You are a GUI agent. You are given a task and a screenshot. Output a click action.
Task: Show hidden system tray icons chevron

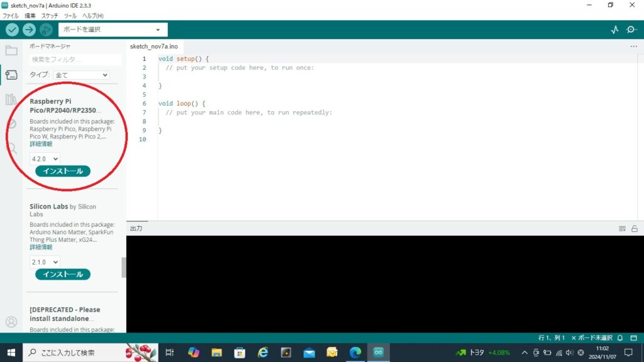point(525,353)
